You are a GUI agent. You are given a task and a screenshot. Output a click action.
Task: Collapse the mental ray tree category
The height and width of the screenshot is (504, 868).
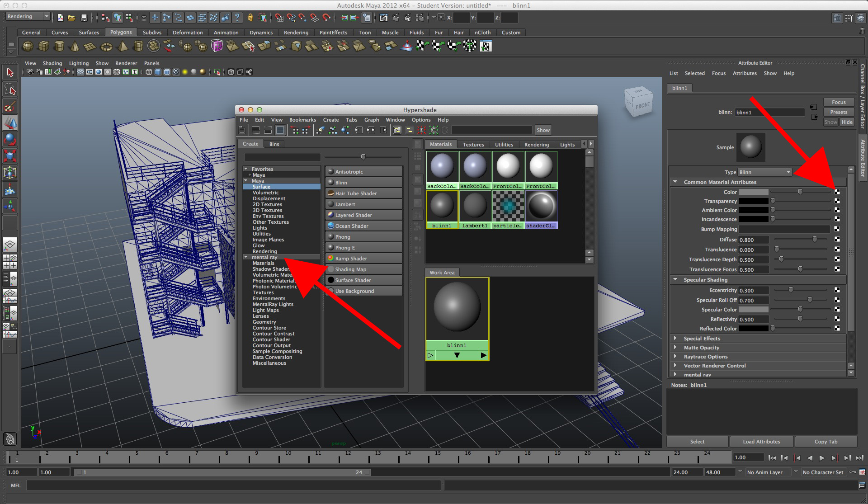tap(246, 257)
